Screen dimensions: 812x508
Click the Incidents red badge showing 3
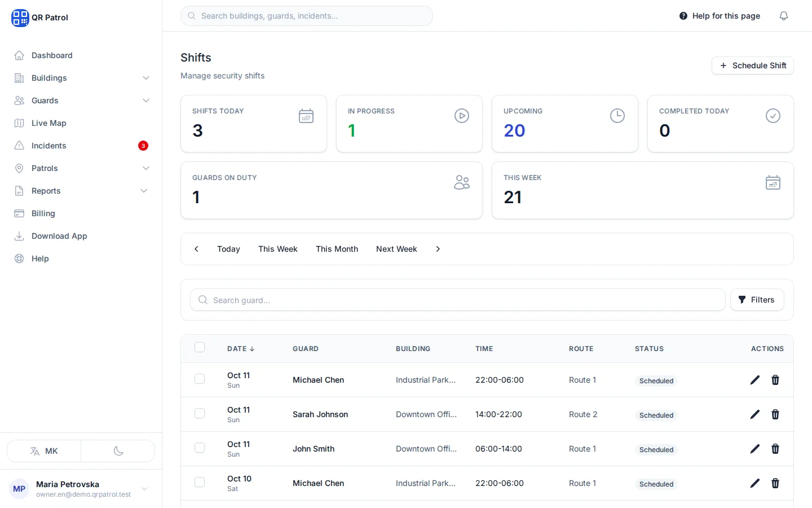click(x=143, y=146)
